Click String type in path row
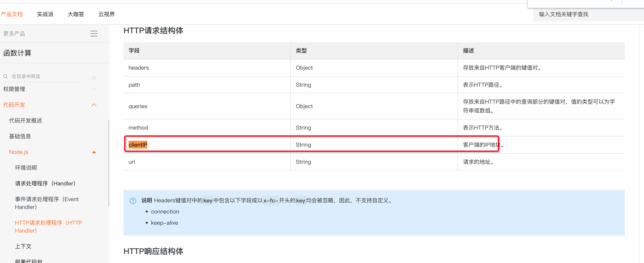Image resolution: width=644 pixels, height=263 pixels. (x=303, y=85)
